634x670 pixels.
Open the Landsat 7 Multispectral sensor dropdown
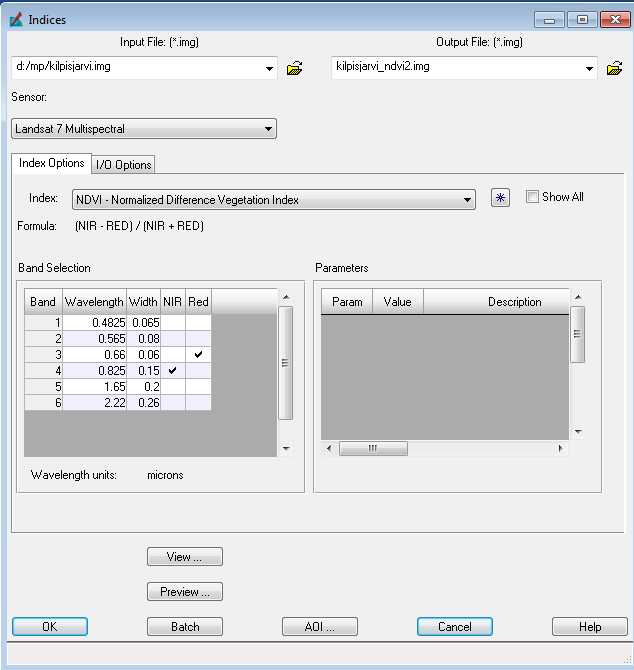pyautogui.click(x=144, y=129)
